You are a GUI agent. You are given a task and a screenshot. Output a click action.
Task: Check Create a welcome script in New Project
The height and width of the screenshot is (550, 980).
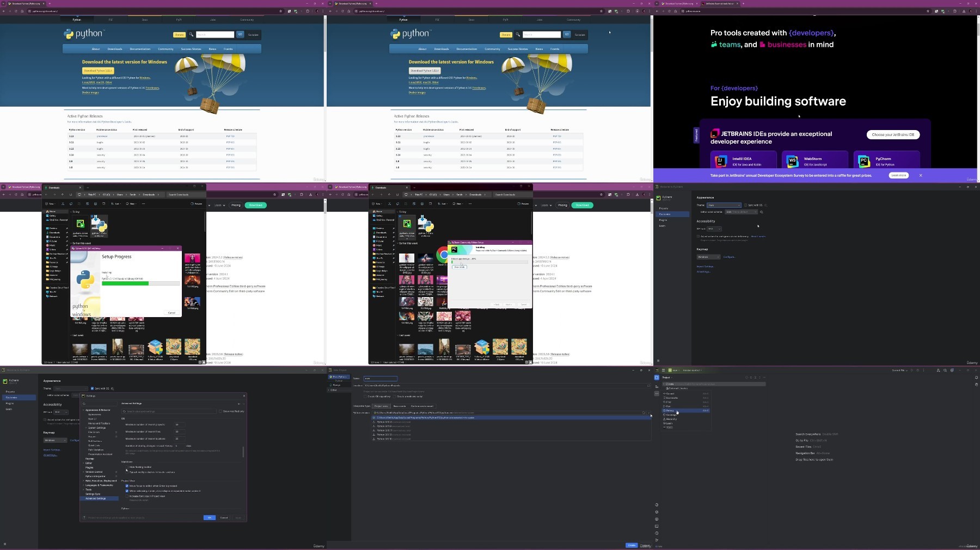(394, 397)
